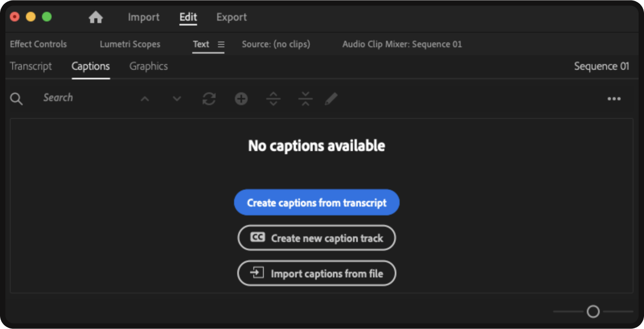This screenshot has width=644, height=329.
Task: Open the three-dots options menu
Action: tap(614, 99)
